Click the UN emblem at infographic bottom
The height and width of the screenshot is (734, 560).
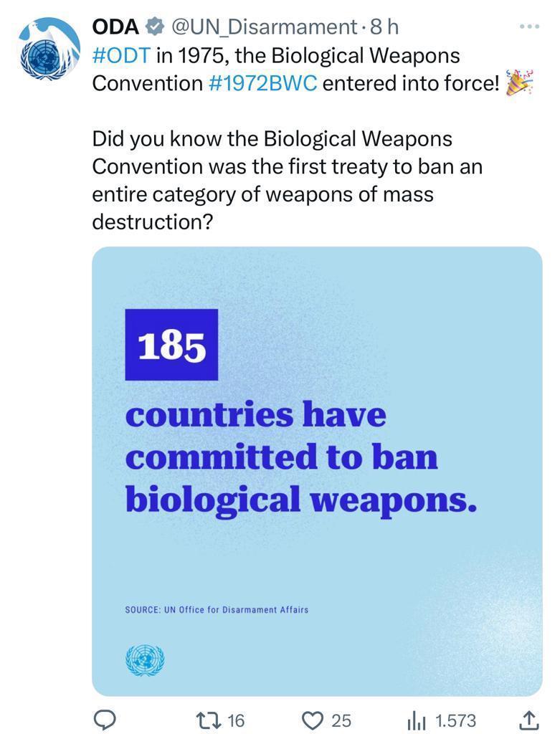click(144, 659)
